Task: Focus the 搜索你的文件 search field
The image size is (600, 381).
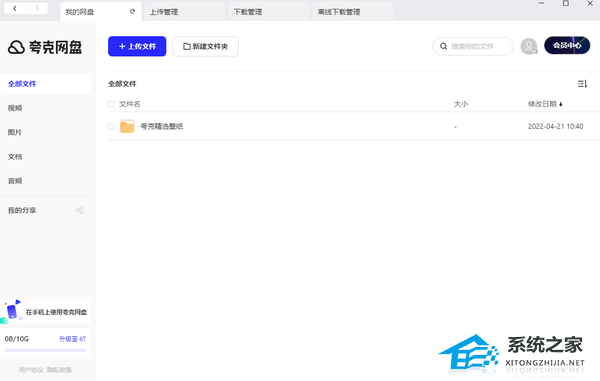Action: coord(473,46)
